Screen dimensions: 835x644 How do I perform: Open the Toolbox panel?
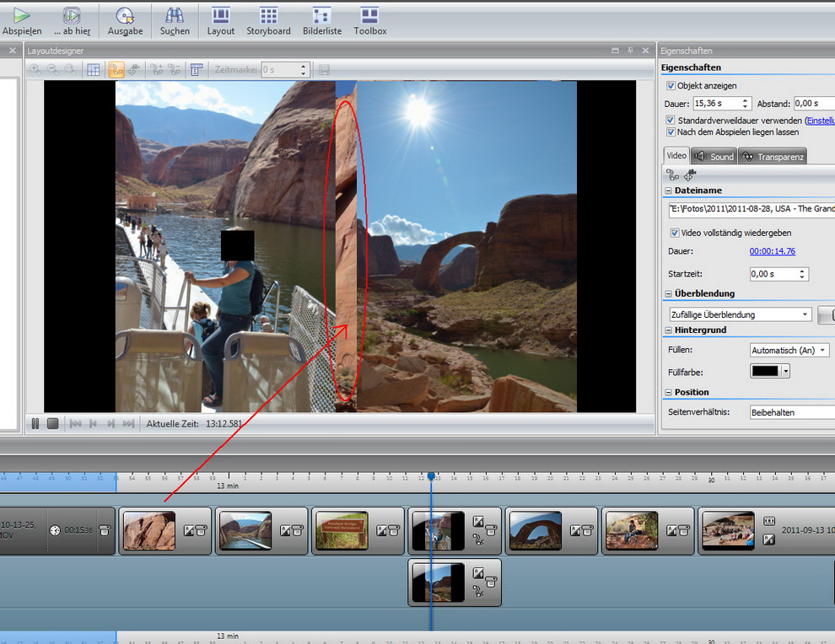[369, 20]
